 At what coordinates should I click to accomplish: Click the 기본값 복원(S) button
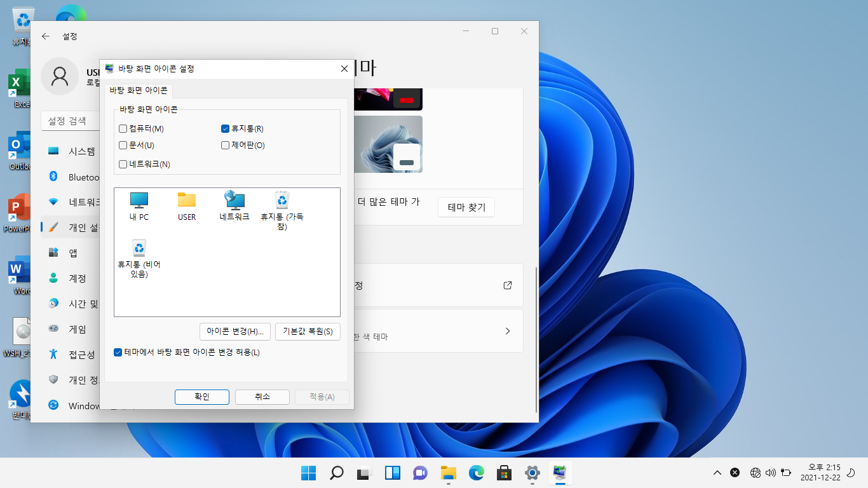point(308,332)
